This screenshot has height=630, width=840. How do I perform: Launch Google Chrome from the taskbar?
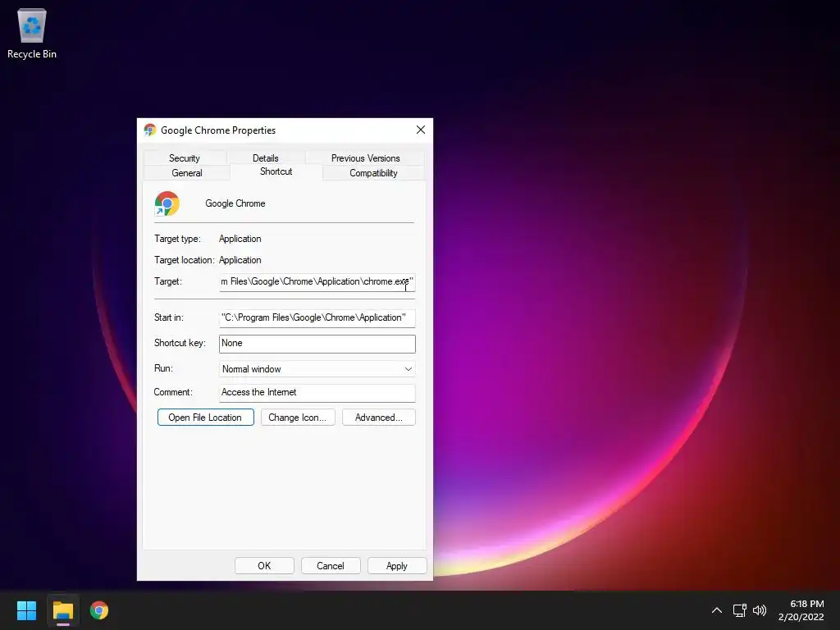(99, 610)
